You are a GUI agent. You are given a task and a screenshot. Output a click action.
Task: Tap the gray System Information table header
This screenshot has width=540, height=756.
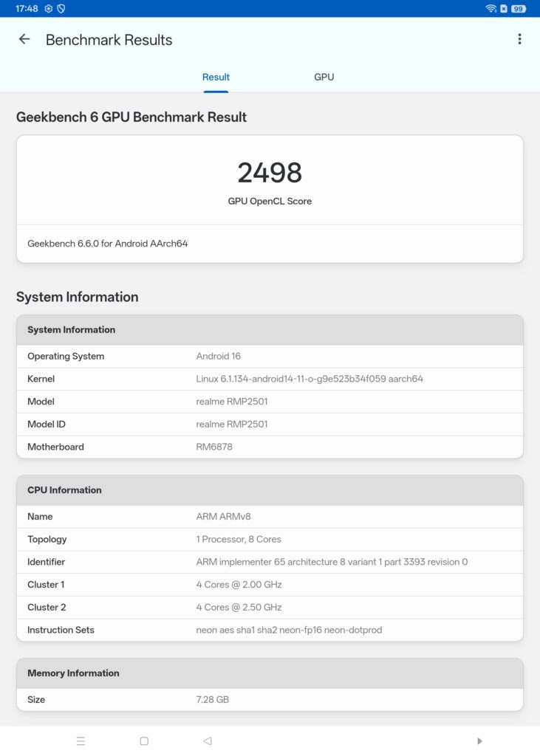(270, 330)
